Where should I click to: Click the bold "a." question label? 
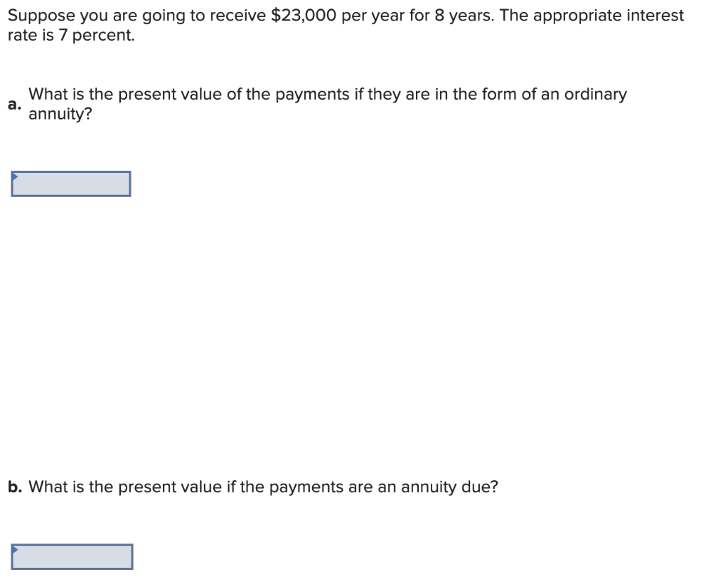14,105
